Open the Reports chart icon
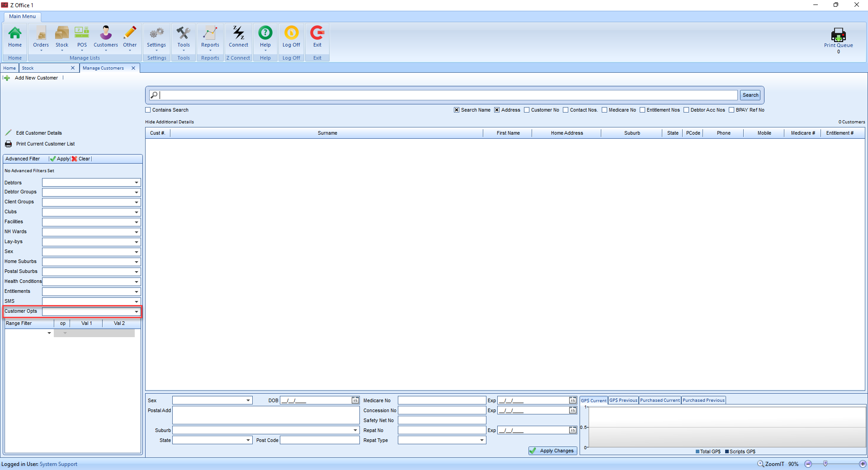The height and width of the screenshot is (470, 868). [x=210, y=33]
